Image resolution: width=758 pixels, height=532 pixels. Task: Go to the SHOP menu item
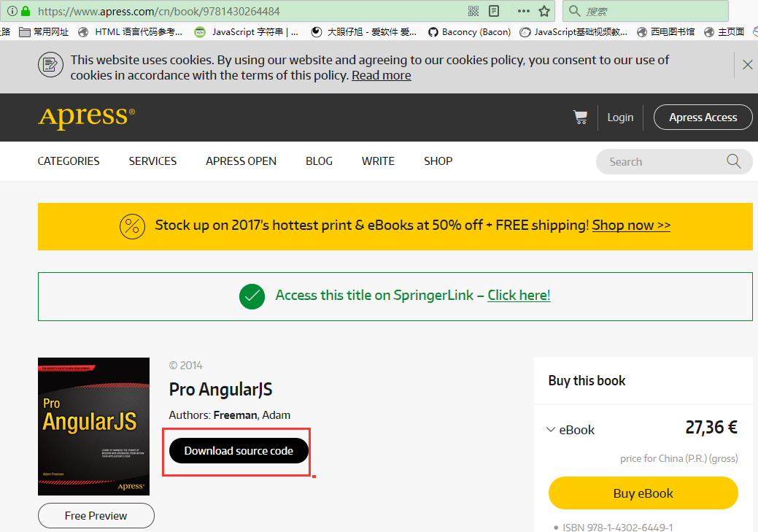click(x=438, y=161)
